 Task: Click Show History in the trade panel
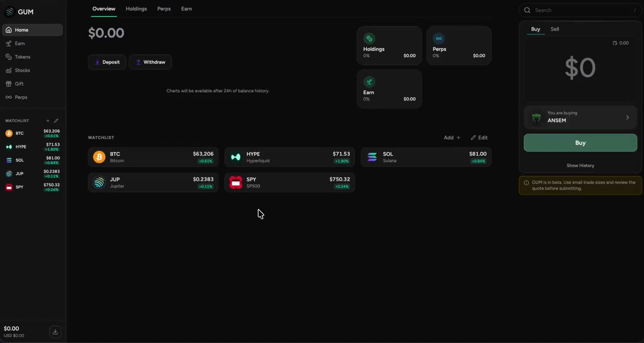click(580, 165)
